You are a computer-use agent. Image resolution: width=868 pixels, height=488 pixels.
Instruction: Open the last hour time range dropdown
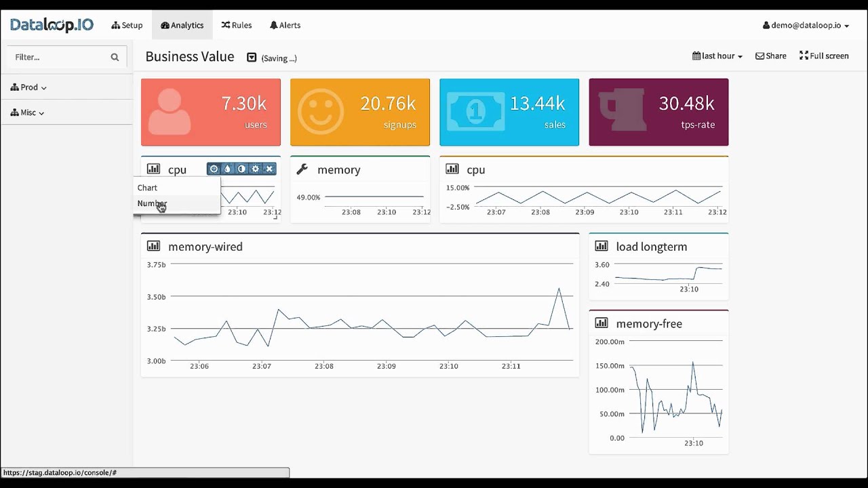click(x=717, y=56)
